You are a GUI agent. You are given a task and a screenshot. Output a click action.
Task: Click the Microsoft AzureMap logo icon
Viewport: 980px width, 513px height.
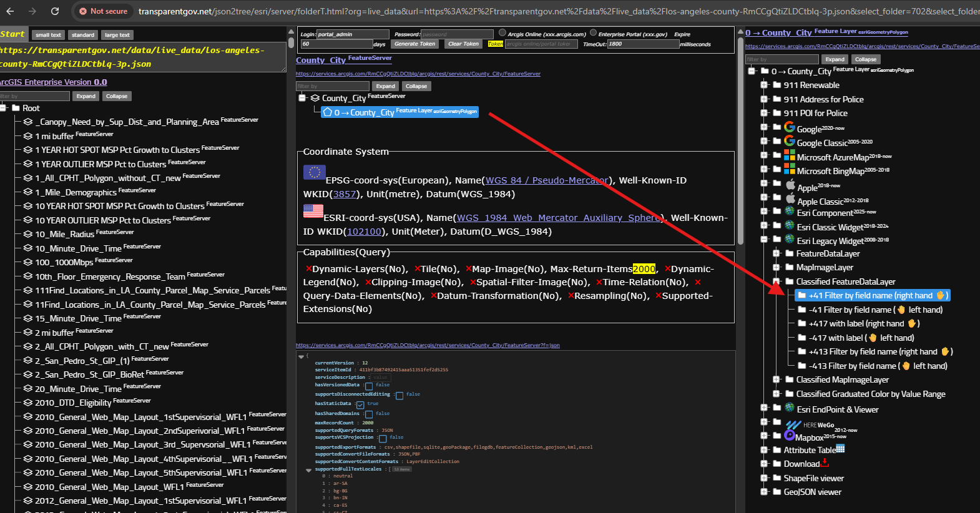pyautogui.click(x=790, y=155)
